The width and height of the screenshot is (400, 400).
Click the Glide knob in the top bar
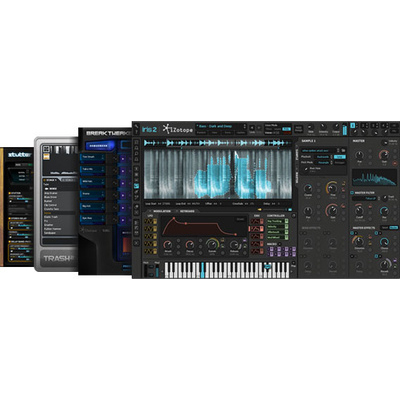pos(310,127)
